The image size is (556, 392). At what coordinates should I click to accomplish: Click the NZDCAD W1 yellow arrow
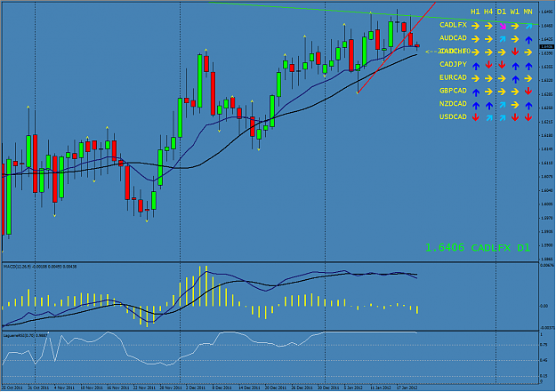pos(515,105)
